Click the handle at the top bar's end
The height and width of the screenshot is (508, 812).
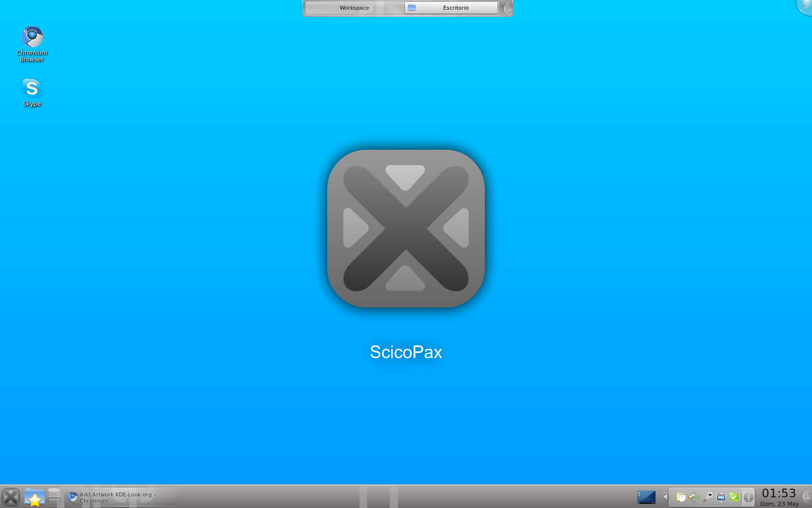[507, 8]
